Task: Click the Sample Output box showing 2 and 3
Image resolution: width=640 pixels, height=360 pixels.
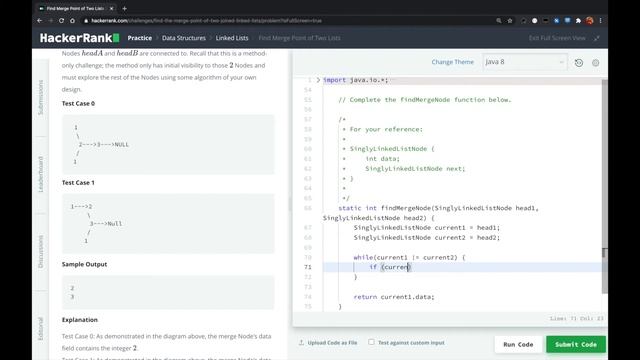Action: click(x=168, y=292)
